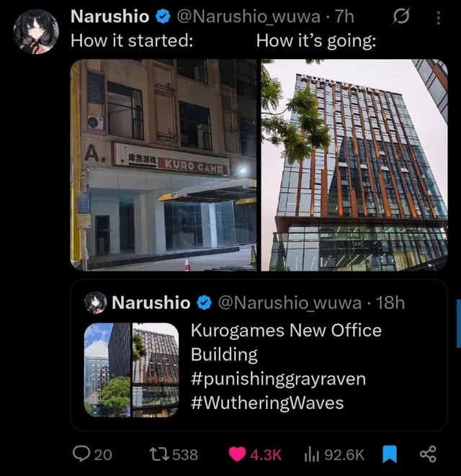This screenshot has width=461, height=476.
Task: Open the old Kuro Game office photo
Action: (164, 165)
